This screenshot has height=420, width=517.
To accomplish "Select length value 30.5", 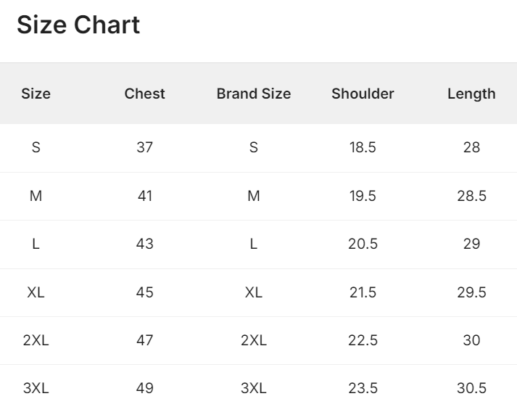I will point(471,388).
